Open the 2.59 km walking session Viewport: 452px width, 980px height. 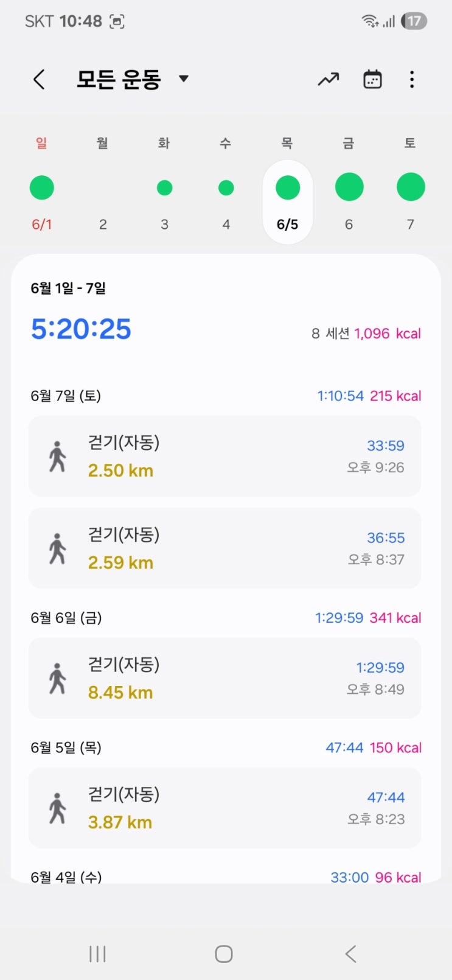(x=225, y=548)
